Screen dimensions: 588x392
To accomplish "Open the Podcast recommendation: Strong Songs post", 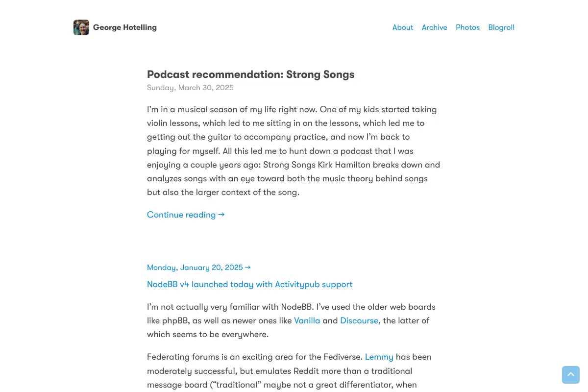I will pyautogui.click(x=251, y=74).
